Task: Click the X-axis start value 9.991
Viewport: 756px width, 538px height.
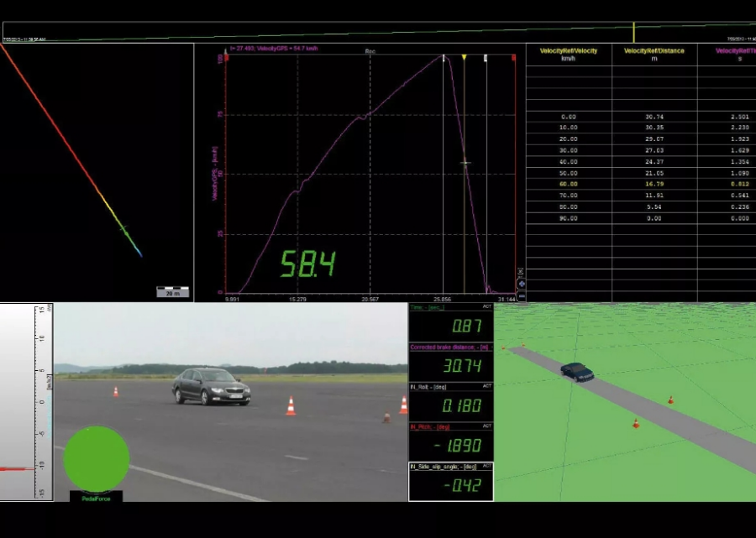Action: click(x=232, y=299)
